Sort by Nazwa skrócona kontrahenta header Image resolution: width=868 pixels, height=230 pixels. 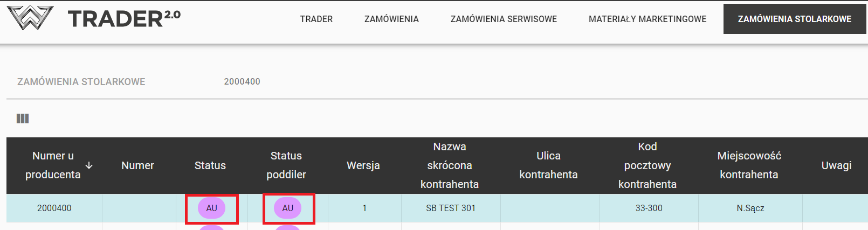click(450, 165)
